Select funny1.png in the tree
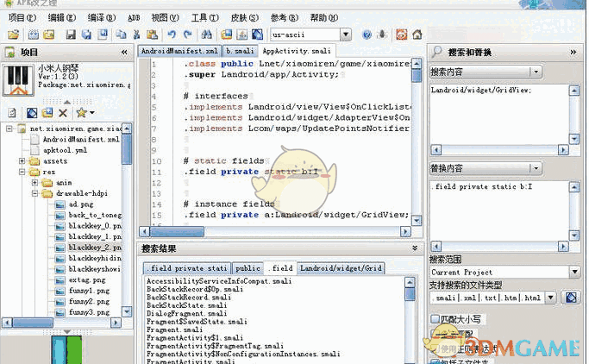 coord(89,291)
